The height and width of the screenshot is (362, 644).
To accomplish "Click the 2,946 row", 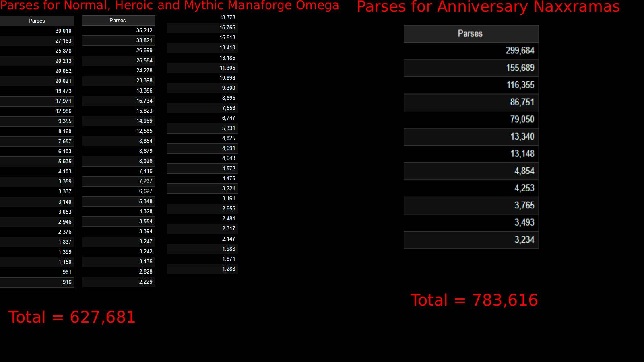I will pos(37,222).
